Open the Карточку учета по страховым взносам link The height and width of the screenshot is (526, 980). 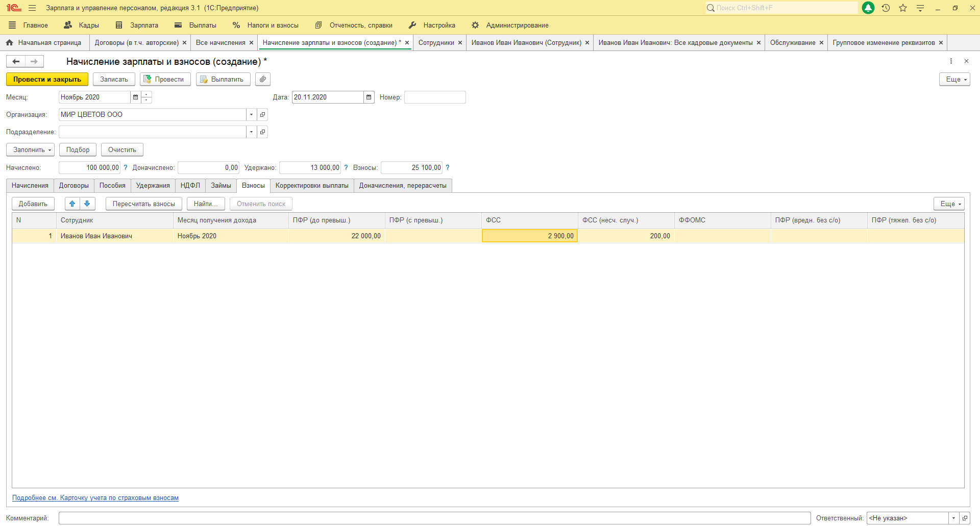coord(95,498)
